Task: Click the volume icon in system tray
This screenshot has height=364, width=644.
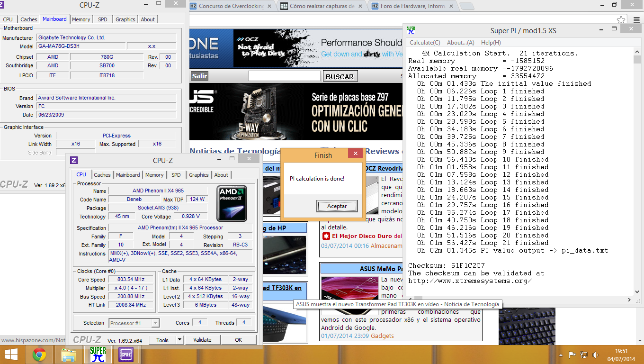Action: 596,355
